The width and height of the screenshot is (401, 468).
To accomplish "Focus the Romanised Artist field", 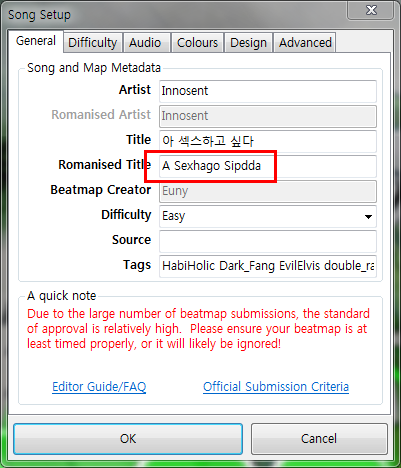I will 268,116.
